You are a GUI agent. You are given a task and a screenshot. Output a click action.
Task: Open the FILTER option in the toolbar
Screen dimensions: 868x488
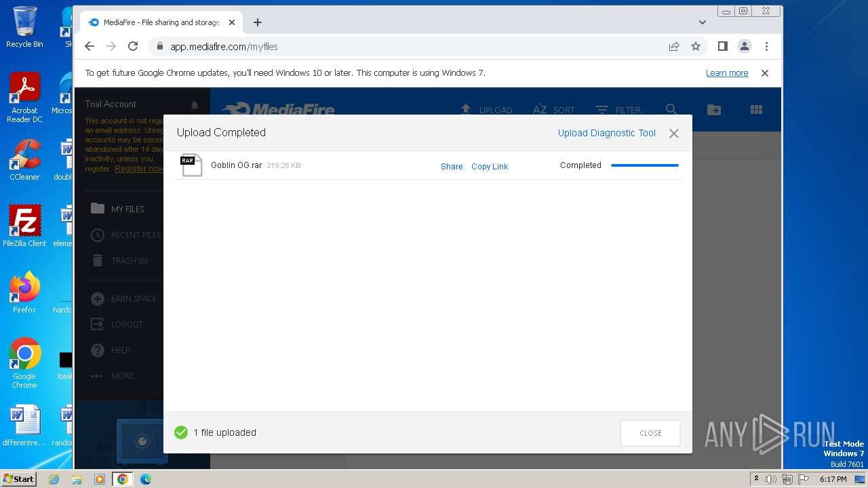tap(618, 110)
